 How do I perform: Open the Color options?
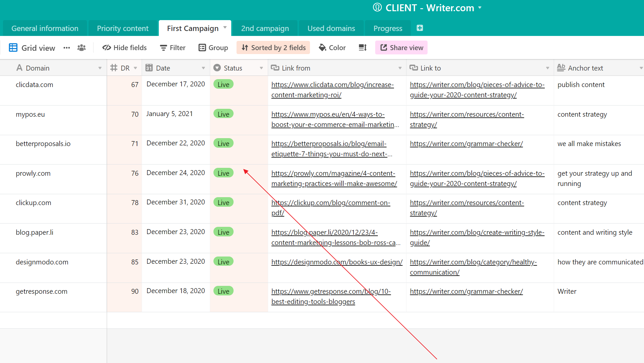click(332, 48)
